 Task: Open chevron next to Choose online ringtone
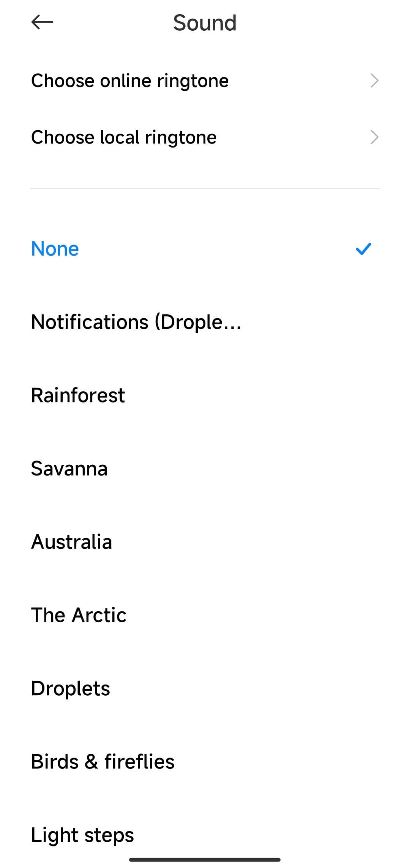click(374, 81)
